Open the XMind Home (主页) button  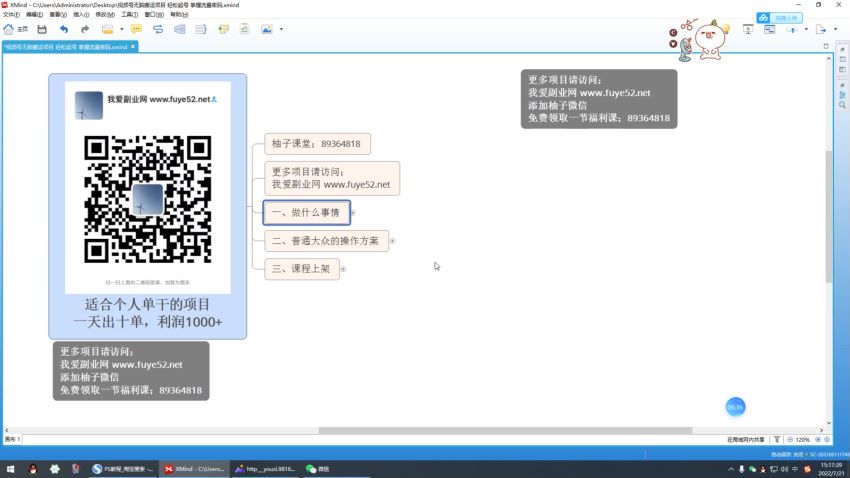tap(15, 29)
